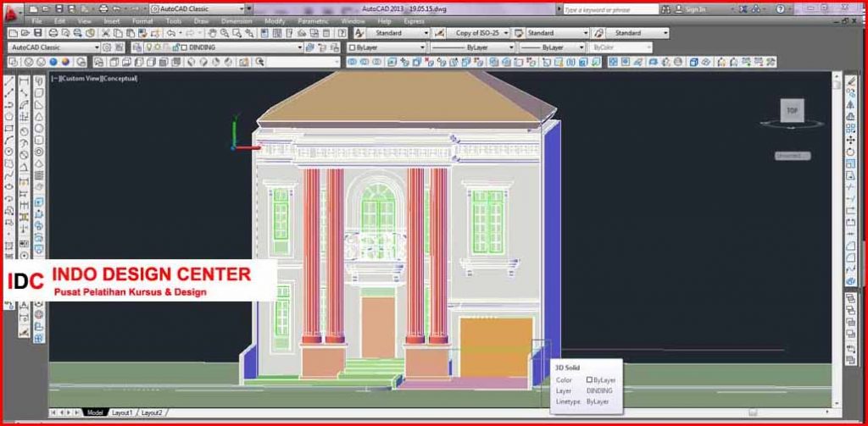Open the Draw menu
This screenshot has width=868, height=426.
[200, 21]
